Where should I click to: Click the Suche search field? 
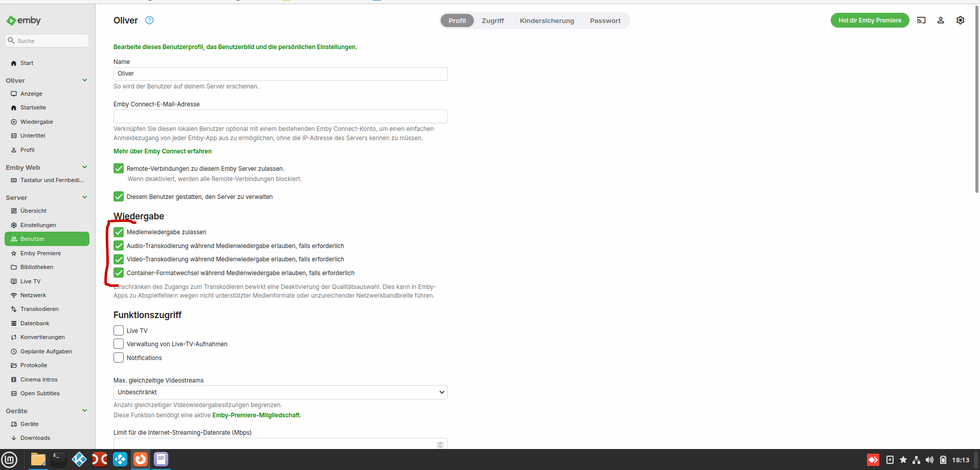coord(47,41)
